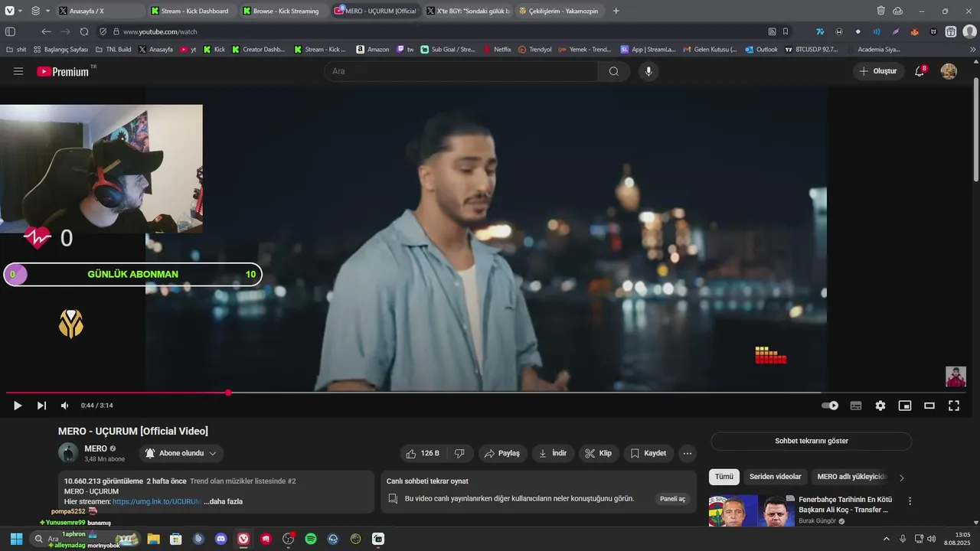Screen dimensions: 980x551
Task: Show more filter chips with right chevron
Action: point(902,478)
